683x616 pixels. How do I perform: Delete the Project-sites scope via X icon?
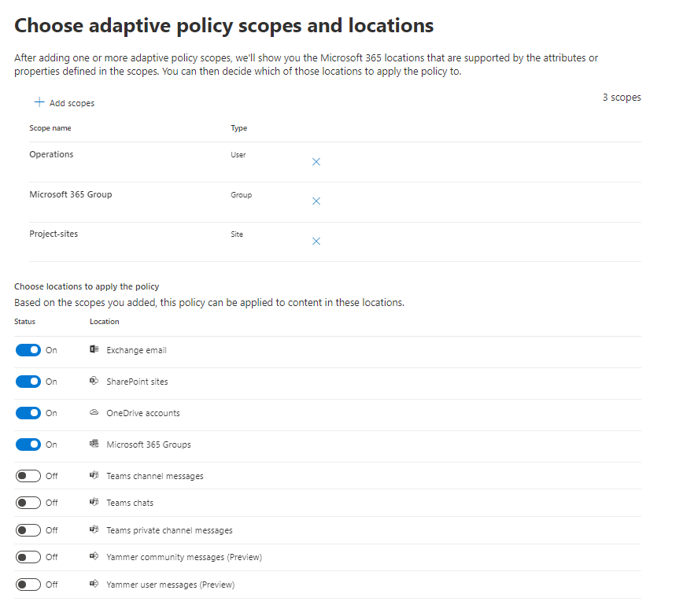point(316,242)
